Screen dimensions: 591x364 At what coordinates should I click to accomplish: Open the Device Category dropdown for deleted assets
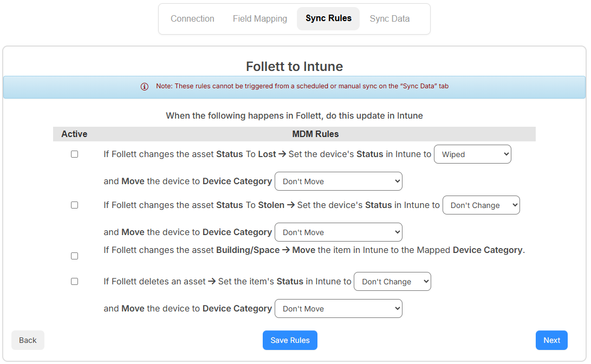[x=338, y=308]
